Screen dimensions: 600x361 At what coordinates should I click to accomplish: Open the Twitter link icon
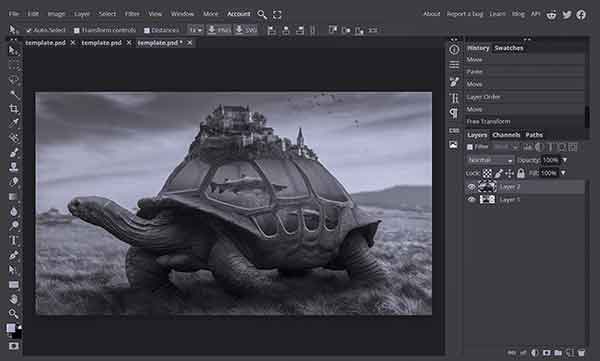pos(567,15)
